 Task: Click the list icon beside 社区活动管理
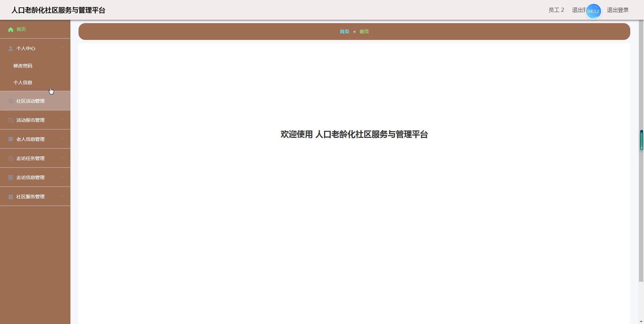click(x=11, y=101)
